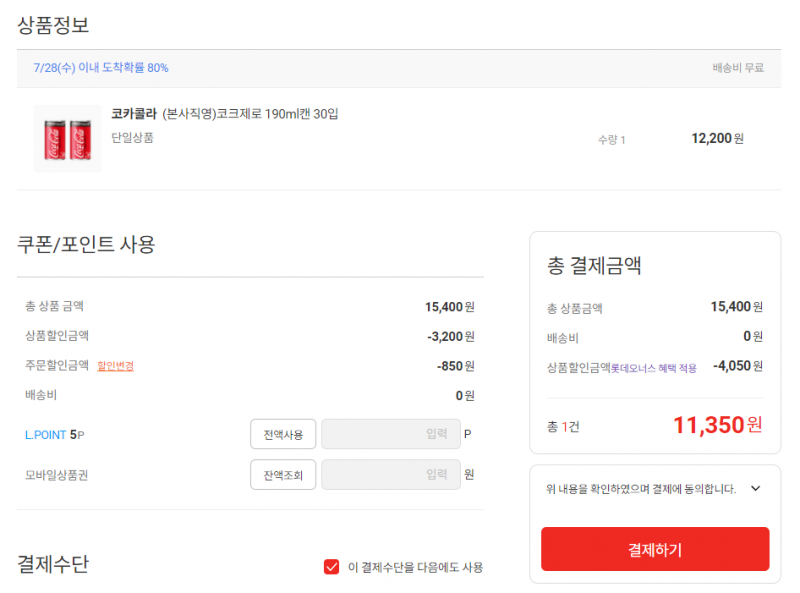Click the L.POINT amount input field
The image size is (800, 593).
391,434
